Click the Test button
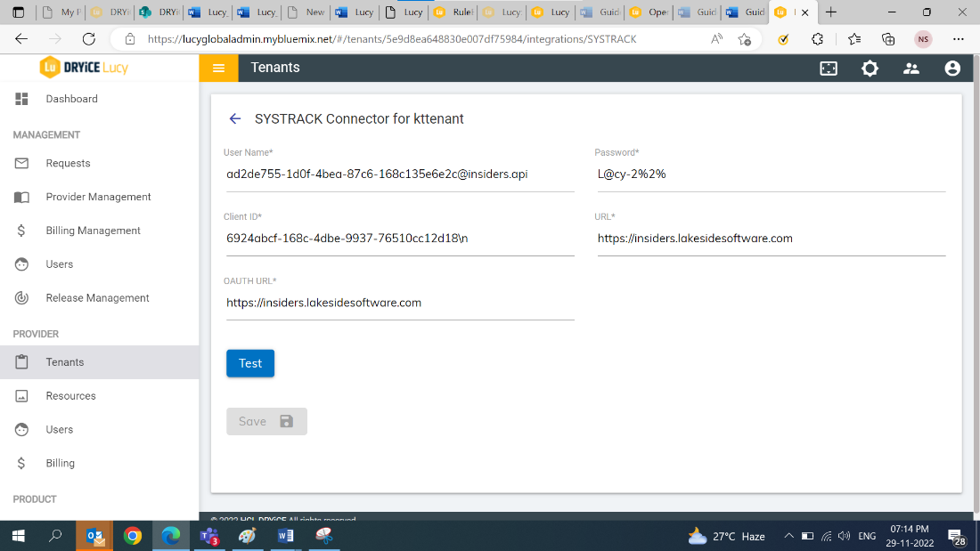The height and width of the screenshot is (551, 980). tap(250, 363)
